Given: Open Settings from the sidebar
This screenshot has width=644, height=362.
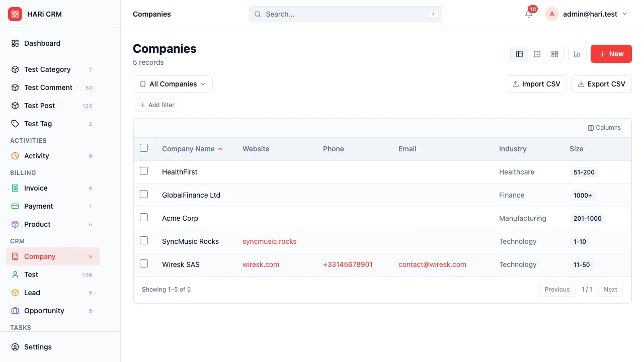Looking at the screenshot, I should click(x=38, y=347).
